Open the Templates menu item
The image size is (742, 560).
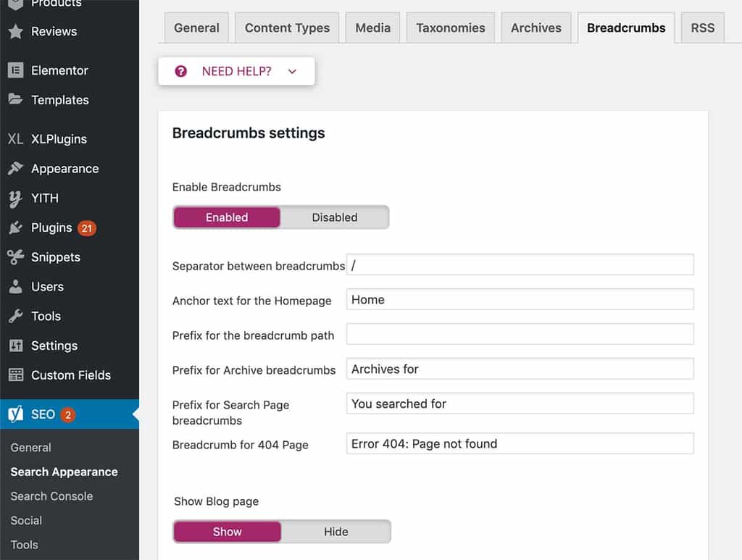pos(70,100)
